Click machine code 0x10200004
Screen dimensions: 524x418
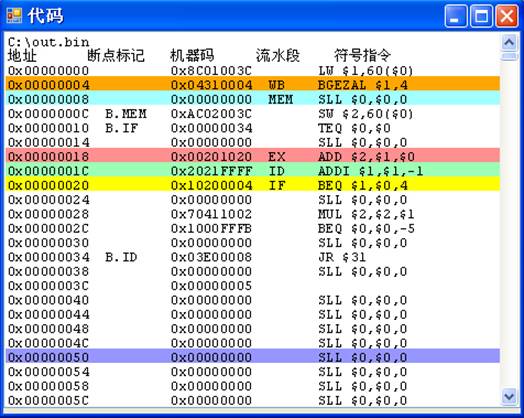click(211, 185)
